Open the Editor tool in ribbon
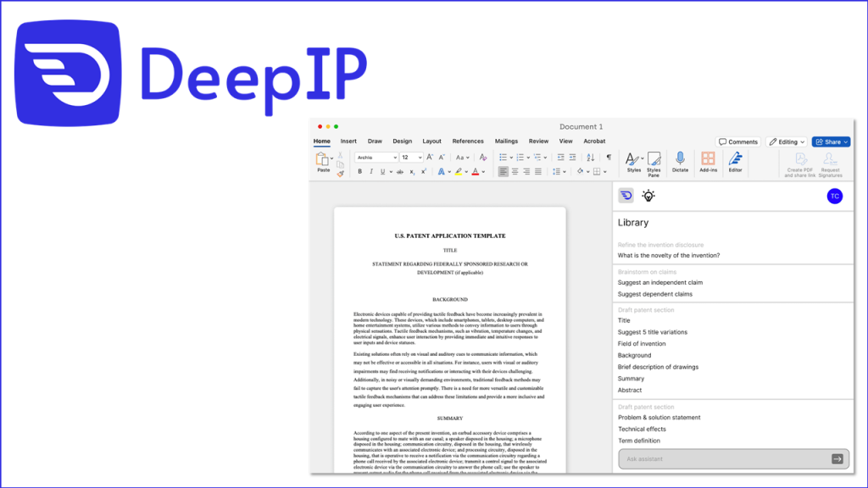 point(735,159)
